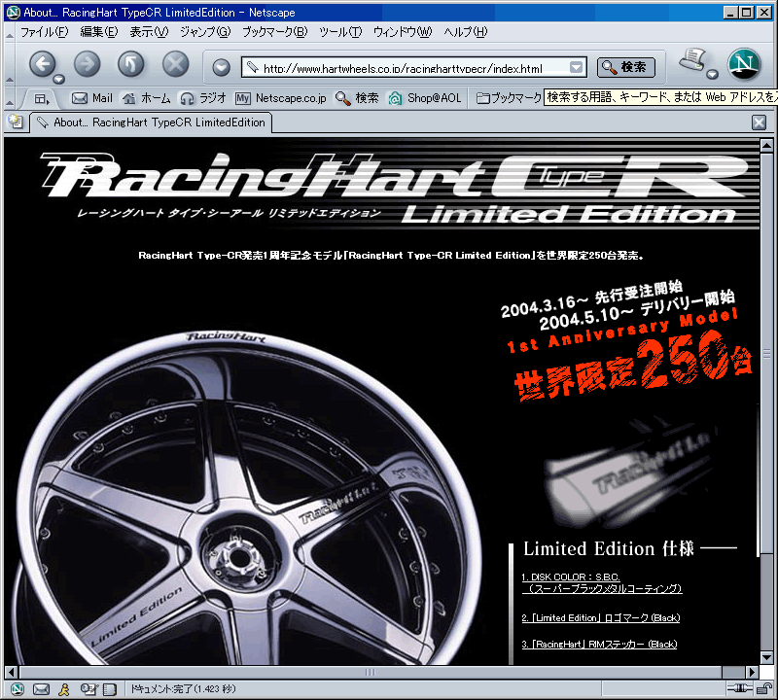Open Mail from status bar envelope icon
Viewport: 778px width, 700px height.
pyautogui.click(x=41, y=689)
